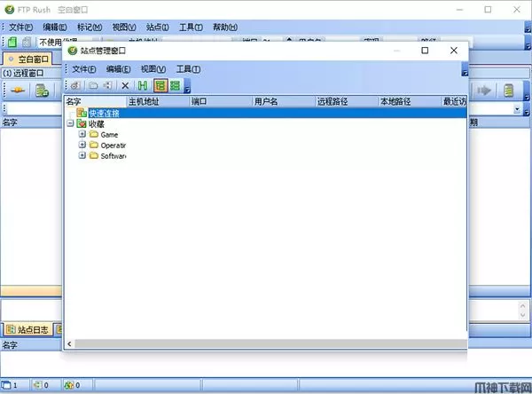Screen dimensions: 532x394
Task: Open 编辑(E) menu in the 站点管理窗口 window
Action: (x=118, y=69)
